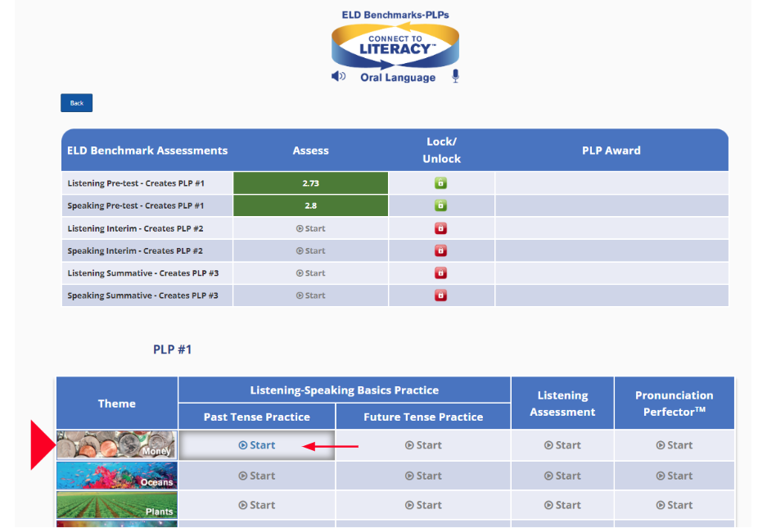Image resolution: width=767 pixels, height=532 pixels.
Task: Start Money Pronunciation Perfector
Action: pyautogui.click(x=674, y=445)
